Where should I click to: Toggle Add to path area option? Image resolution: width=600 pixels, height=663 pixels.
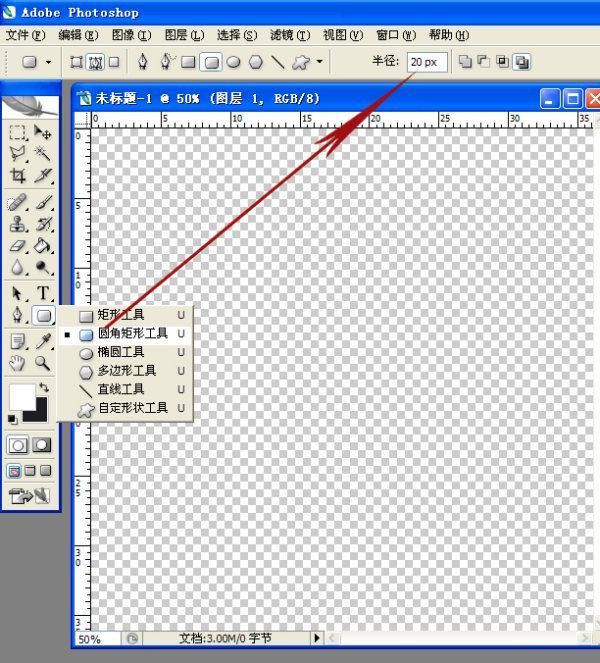[x=465, y=62]
